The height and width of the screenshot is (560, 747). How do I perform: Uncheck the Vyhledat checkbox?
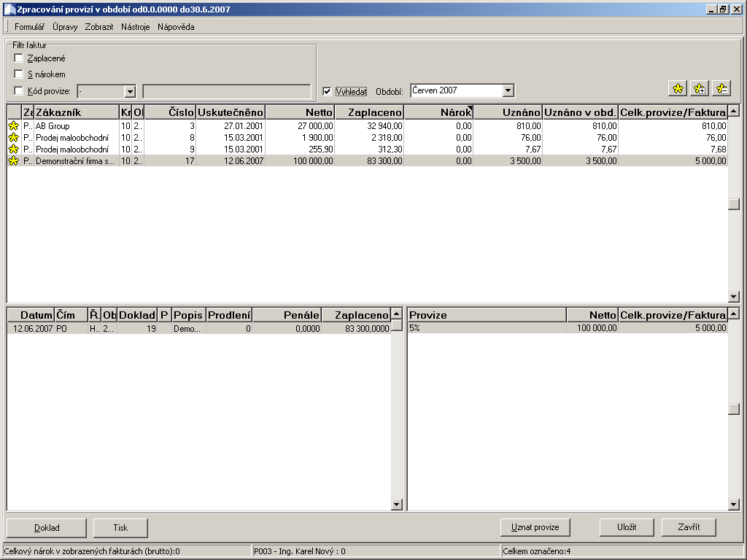pyautogui.click(x=327, y=91)
